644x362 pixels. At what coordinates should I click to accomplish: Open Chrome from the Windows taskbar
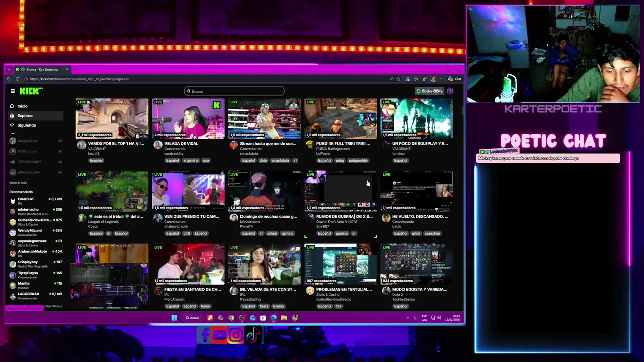[231, 318]
